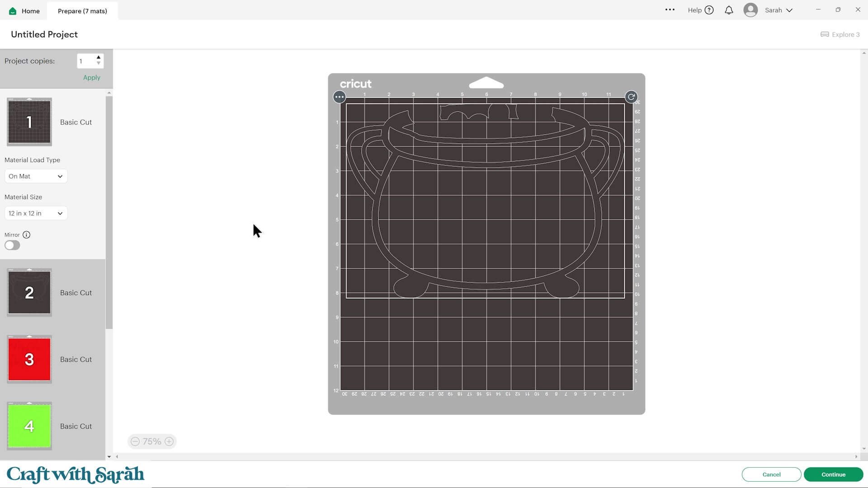The height and width of the screenshot is (488, 868).
Task: Click the Help question mark icon
Action: (709, 10)
